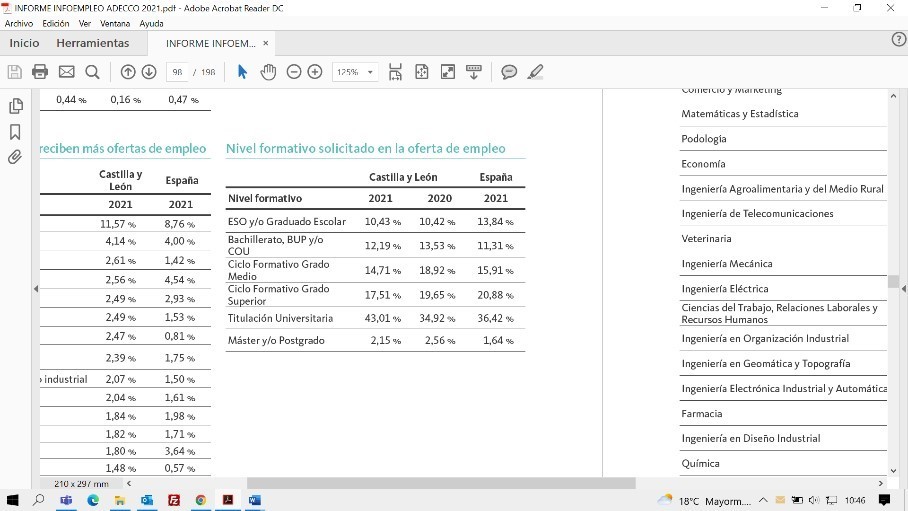Select the Highlight text pen icon
Image resolution: width=908 pixels, height=511 pixels.
point(536,72)
